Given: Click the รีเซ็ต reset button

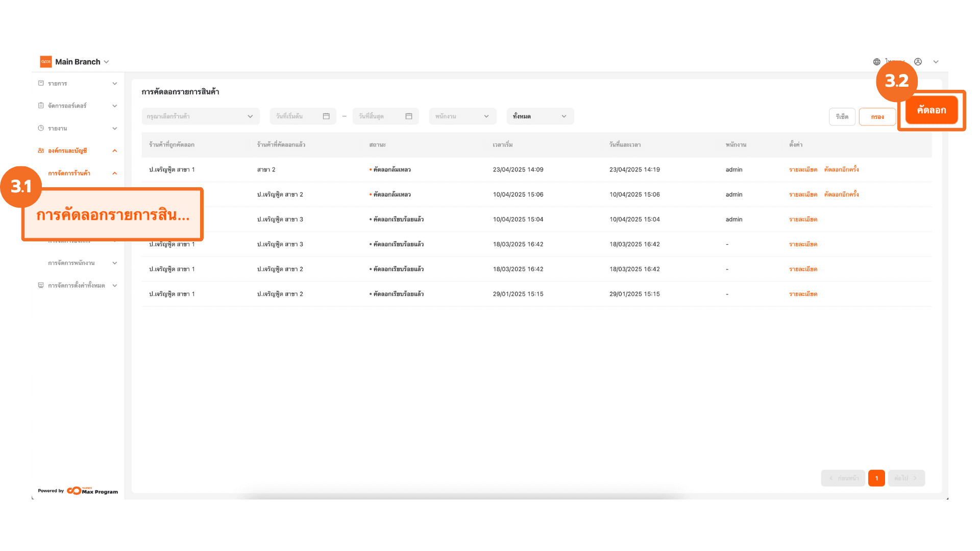Looking at the screenshot, I should [842, 117].
